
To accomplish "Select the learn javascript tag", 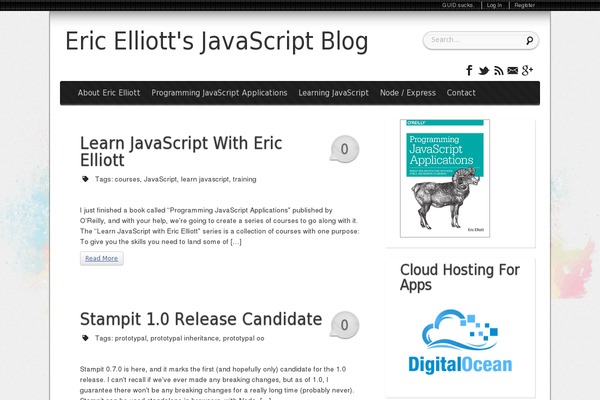I will (204, 179).
